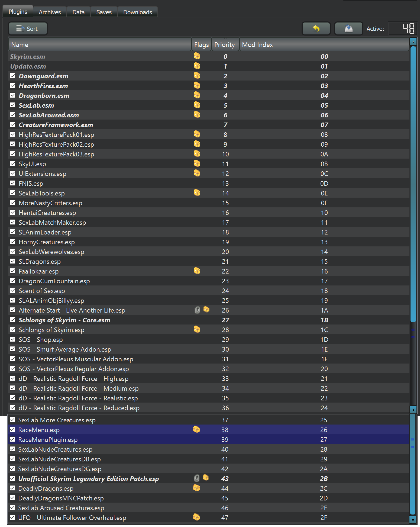
Task: Uncheck the HearthFires.esm plugin
Action: (13, 86)
